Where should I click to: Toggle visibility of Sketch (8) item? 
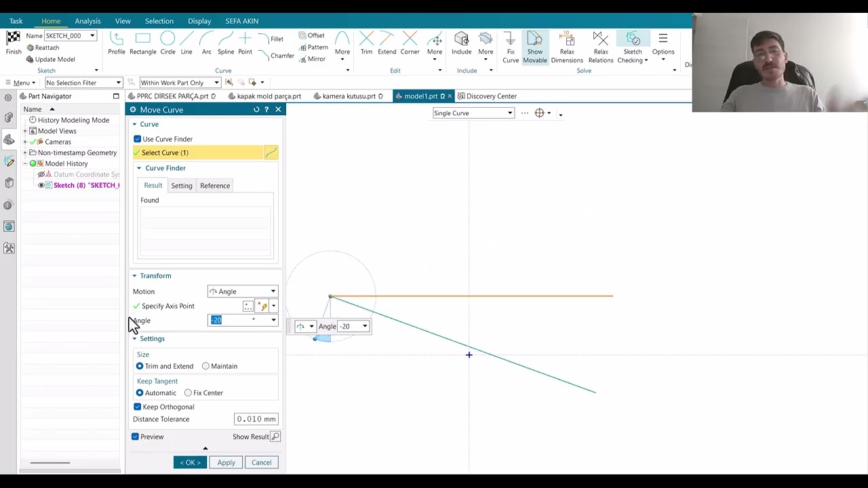(x=41, y=185)
